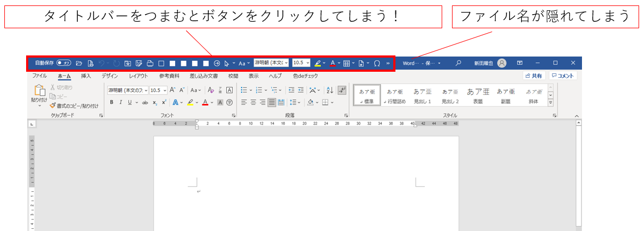Select the 見出し 1 style thumbnail
This screenshot has width=644, height=231.
422,96
